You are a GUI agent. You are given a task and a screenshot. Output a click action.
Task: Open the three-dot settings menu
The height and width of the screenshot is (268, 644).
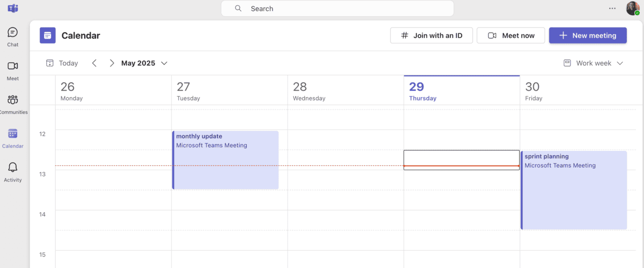click(612, 9)
